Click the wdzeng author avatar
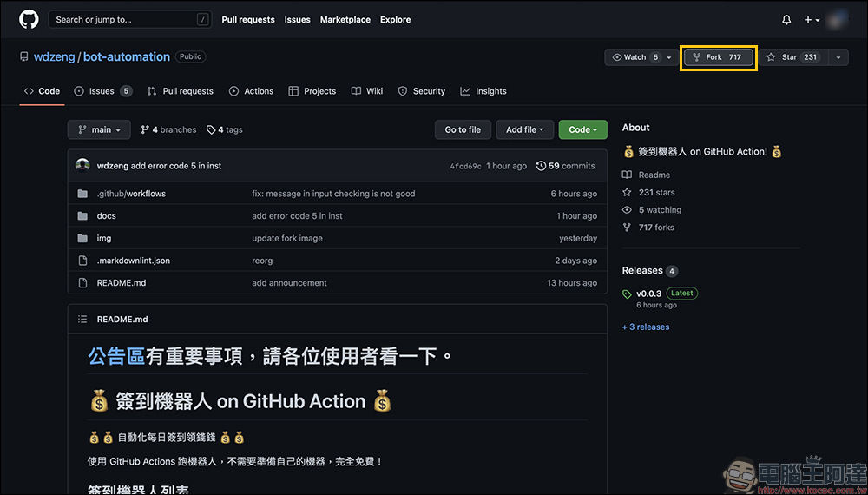868x495 pixels. pos(82,166)
